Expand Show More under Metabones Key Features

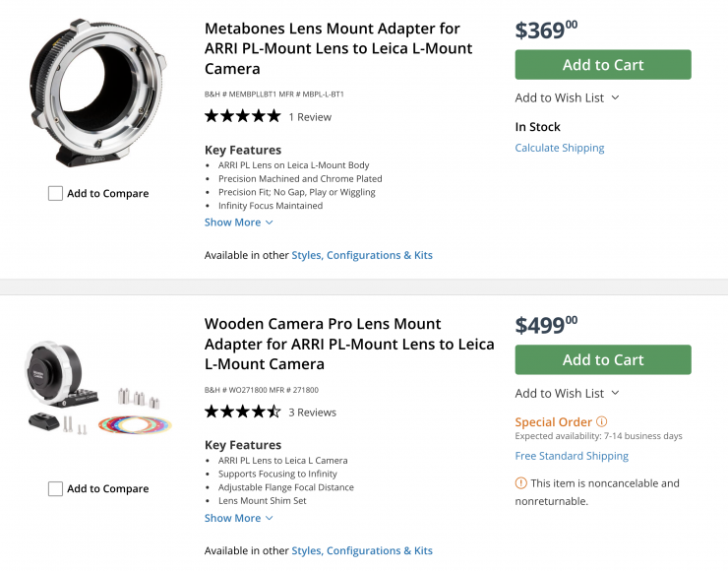238,222
